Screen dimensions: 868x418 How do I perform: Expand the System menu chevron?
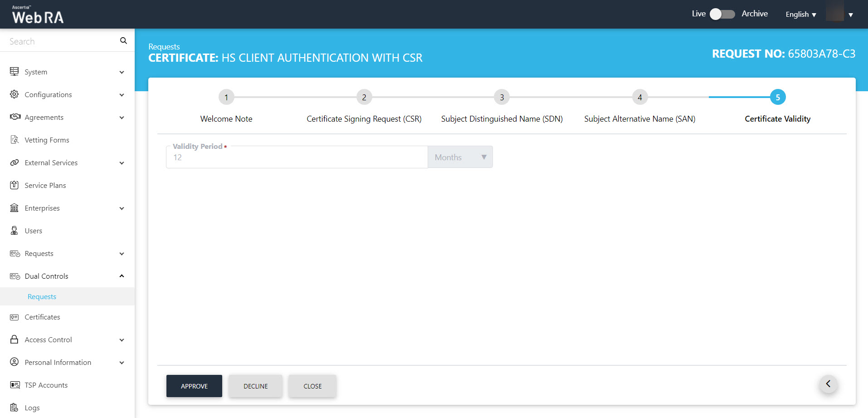122,72
